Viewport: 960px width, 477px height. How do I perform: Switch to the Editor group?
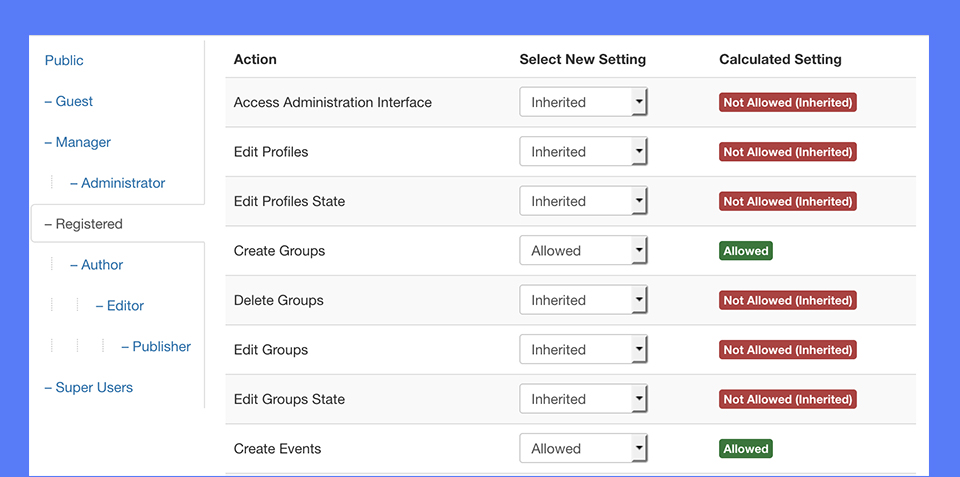pyautogui.click(x=120, y=306)
